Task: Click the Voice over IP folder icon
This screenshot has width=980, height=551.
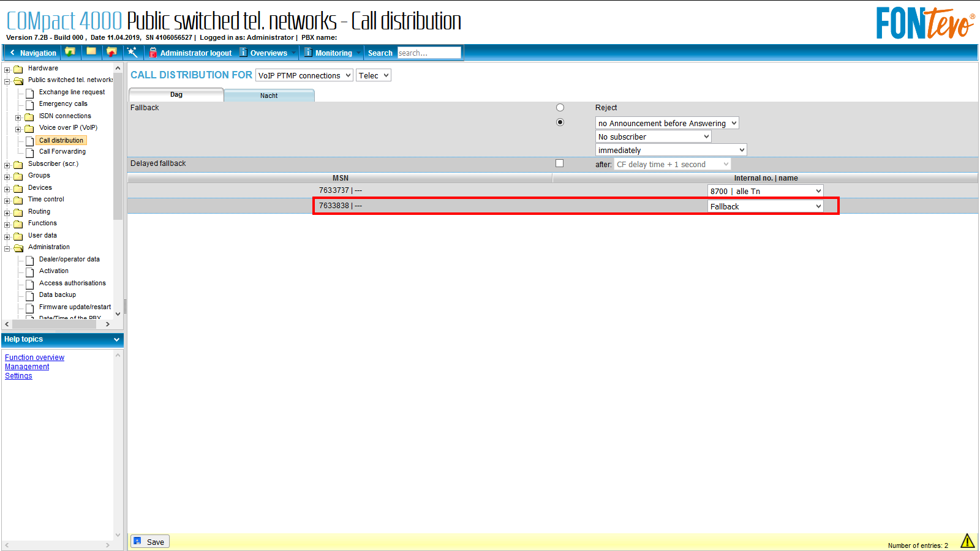Action: click(29, 129)
